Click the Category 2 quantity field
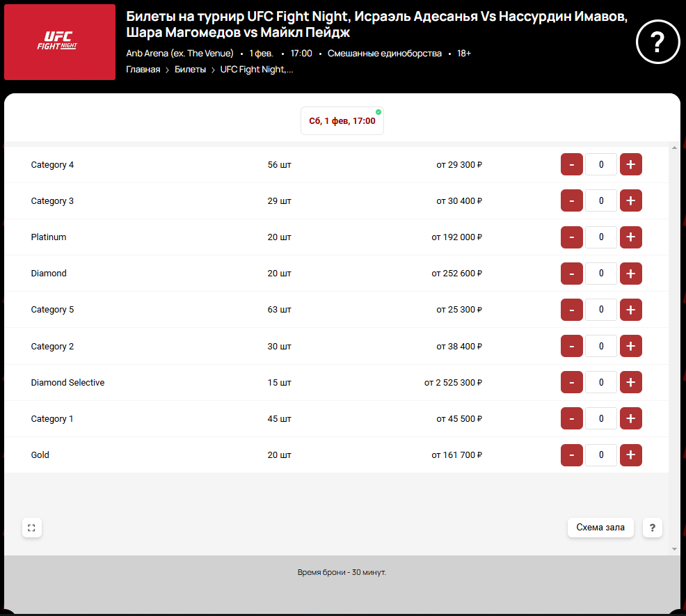This screenshot has height=616, width=686. 601,347
